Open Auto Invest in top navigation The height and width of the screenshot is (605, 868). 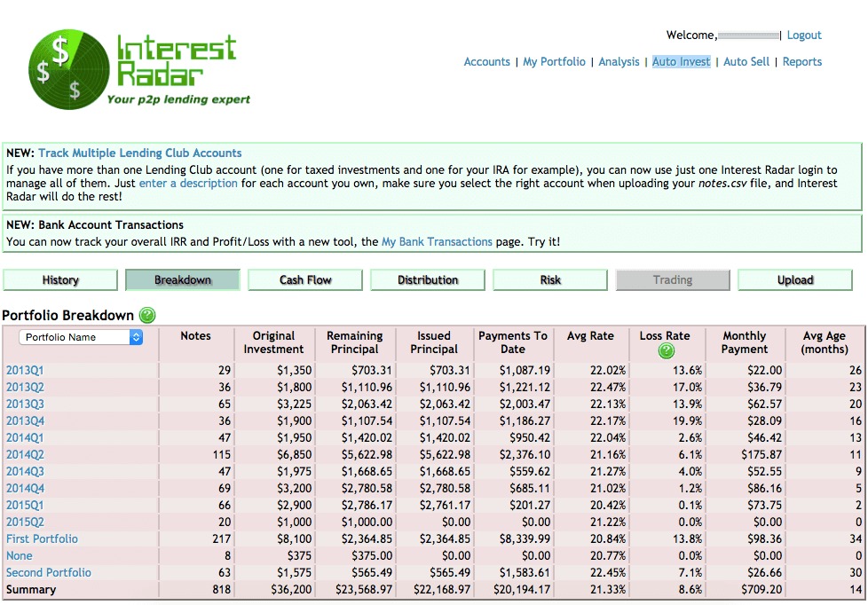tap(681, 62)
